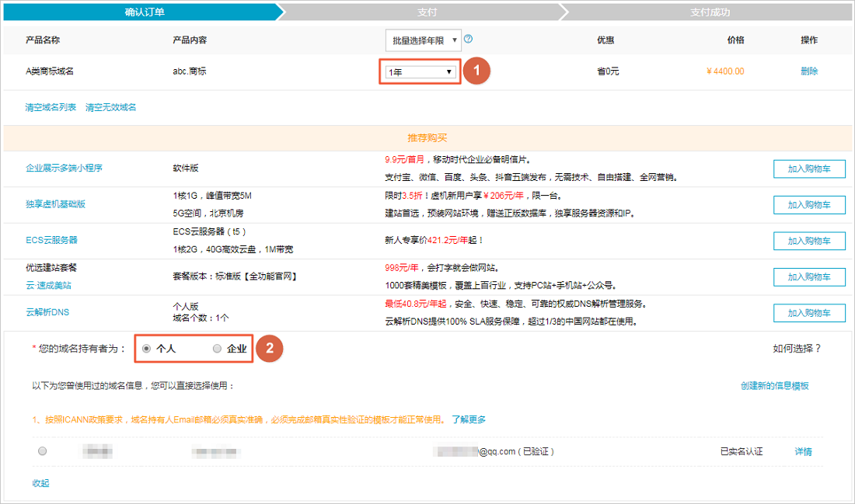Click 清空无效域名 link
Screen dimensions: 855x504
click(110, 107)
